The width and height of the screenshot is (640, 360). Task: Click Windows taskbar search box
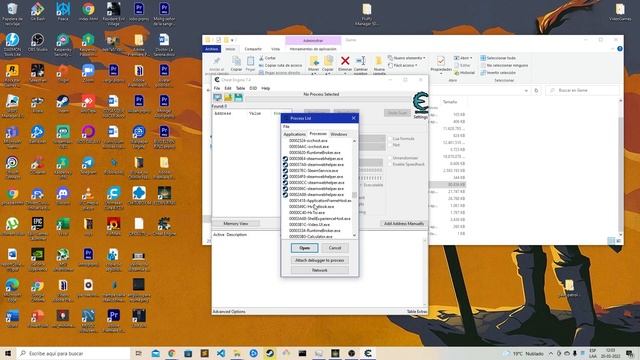click(73, 353)
